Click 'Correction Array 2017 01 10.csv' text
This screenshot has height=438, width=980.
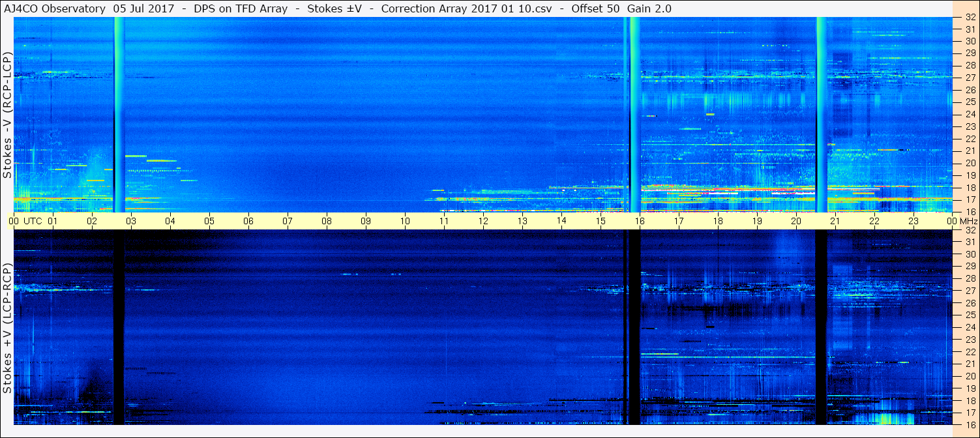coord(466,8)
